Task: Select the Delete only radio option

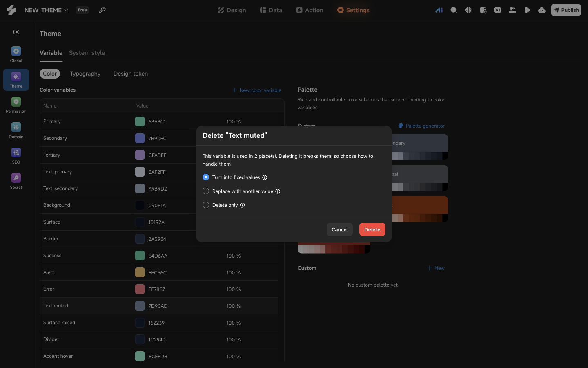Action: pos(206,205)
